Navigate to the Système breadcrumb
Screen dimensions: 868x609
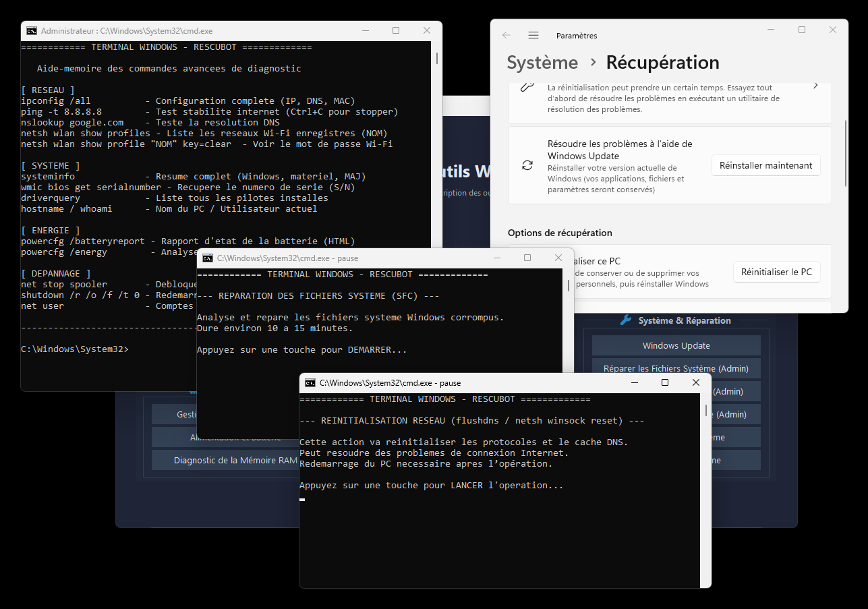(542, 63)
